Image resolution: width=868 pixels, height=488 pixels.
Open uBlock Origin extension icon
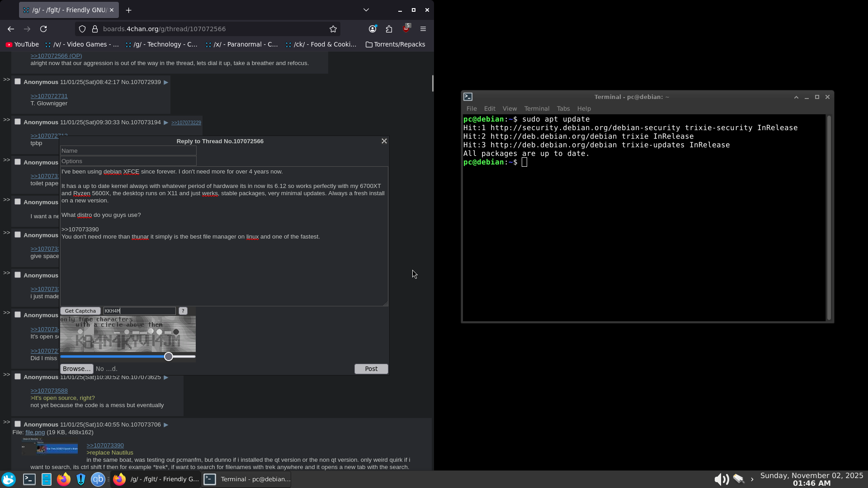point(406,29)
